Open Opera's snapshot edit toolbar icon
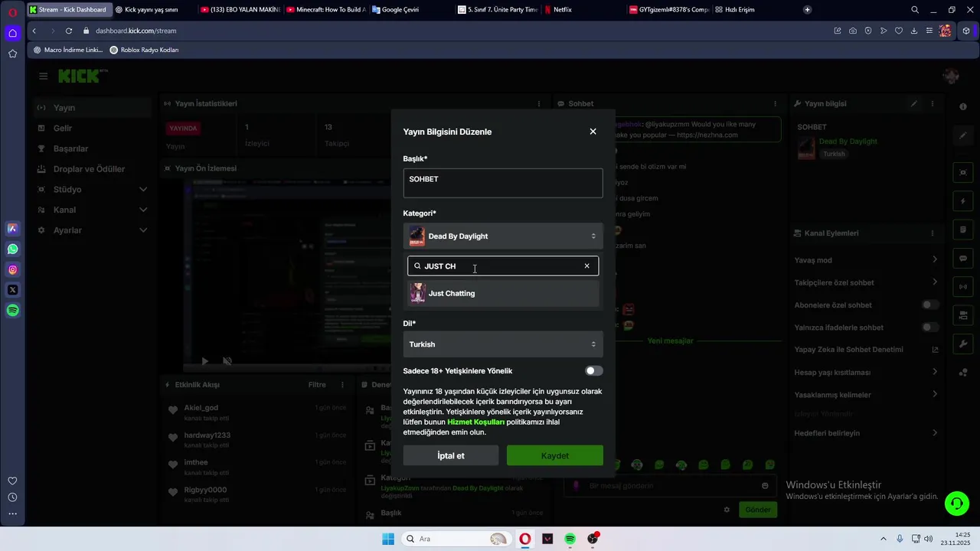980x551 pixels. [x=838, y=31]
